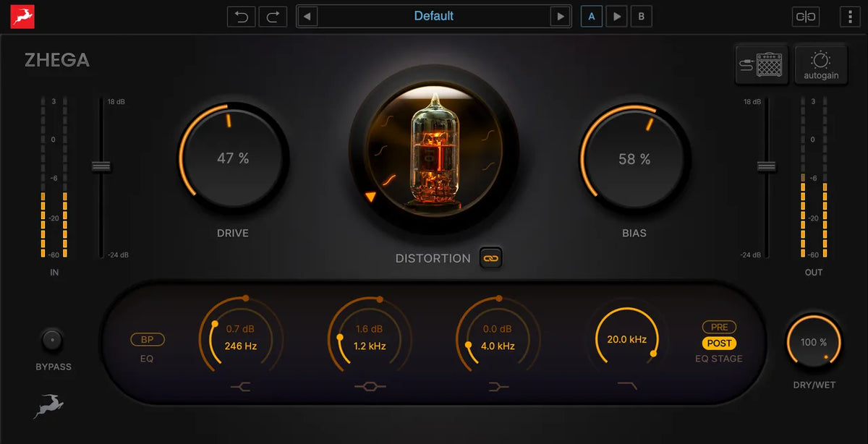Image resolution: width=868 pixels, height=444 pixels.
Task: Toggle the BP switch on the EQ
Action: point(147,339)
